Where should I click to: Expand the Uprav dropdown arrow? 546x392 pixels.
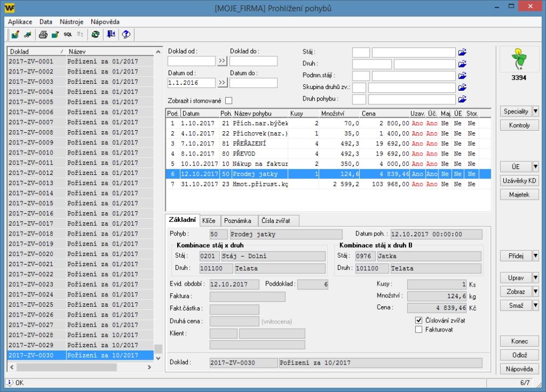(x=536, y=278)
